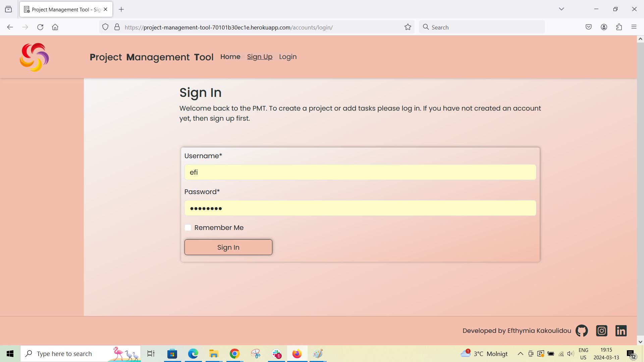Open the GitHub profile icon in footer
The width and height of the screenshot is (644, 362).
pos(581,330)
